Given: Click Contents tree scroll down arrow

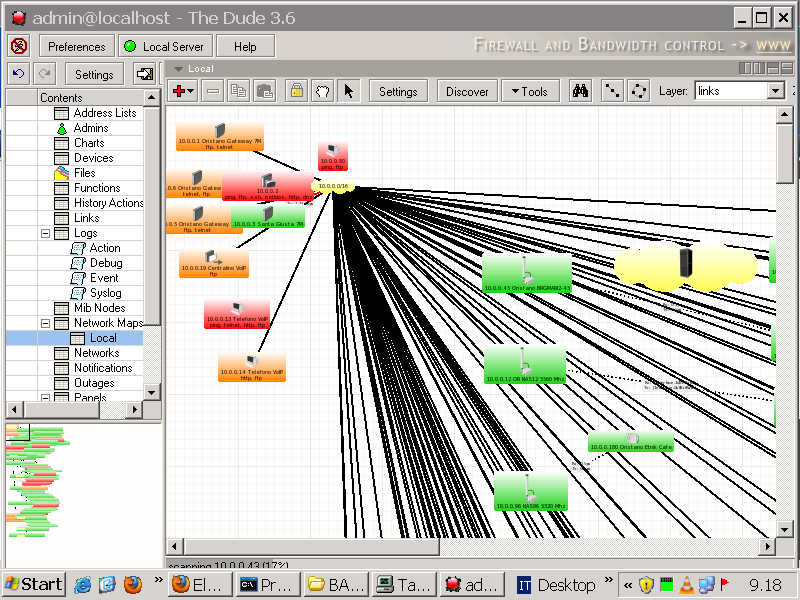Looking at the screenshot, I should (152, 392).
